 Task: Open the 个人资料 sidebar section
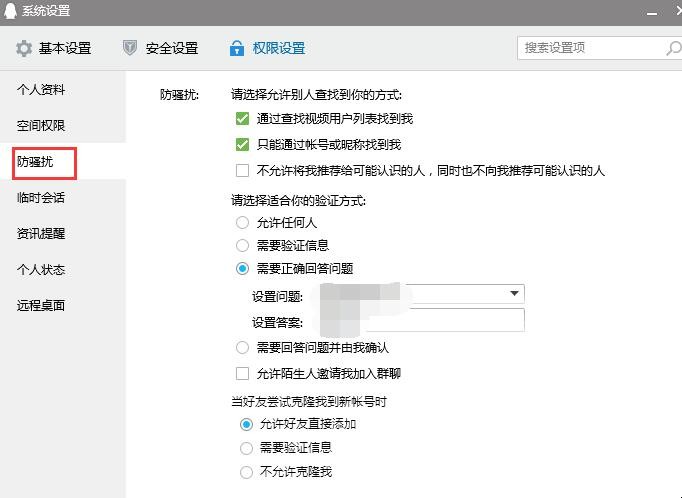(41, 90)
